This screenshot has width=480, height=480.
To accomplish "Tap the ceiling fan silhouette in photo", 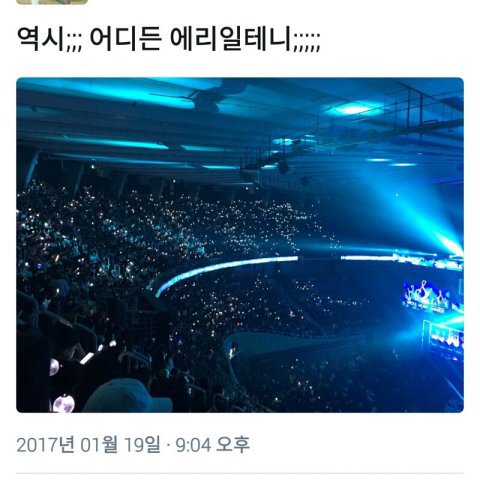I will pos(207,96).
